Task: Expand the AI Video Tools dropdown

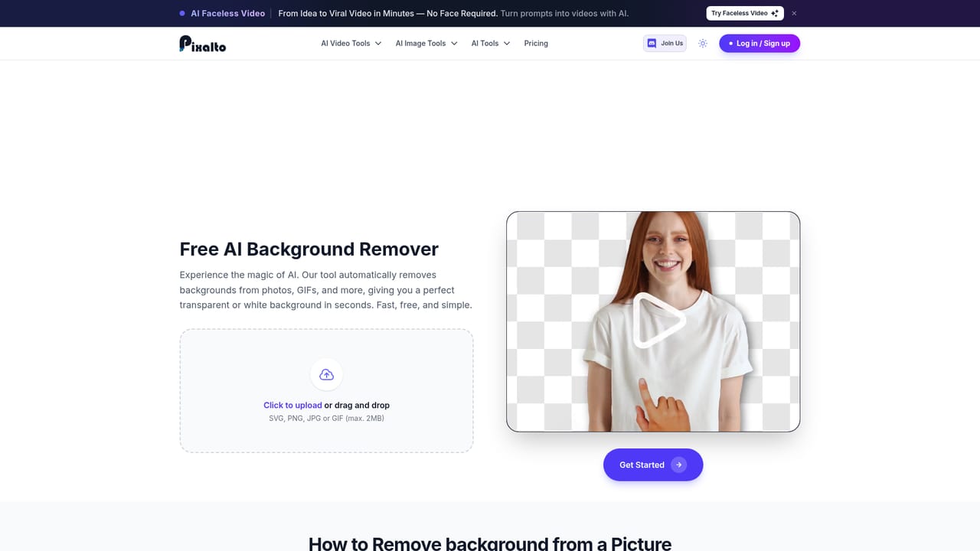Action: click(x=351, y=44)
